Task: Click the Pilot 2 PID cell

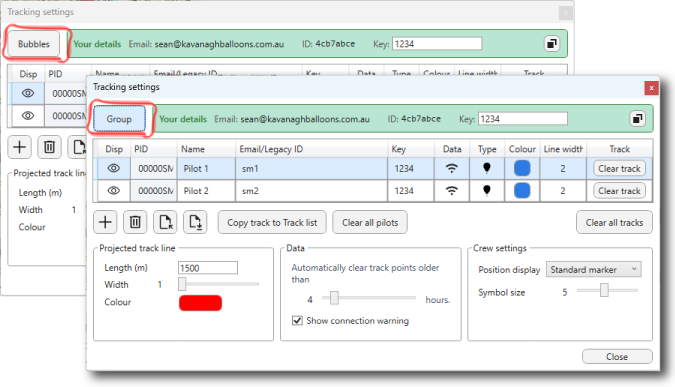Action: 154,191
